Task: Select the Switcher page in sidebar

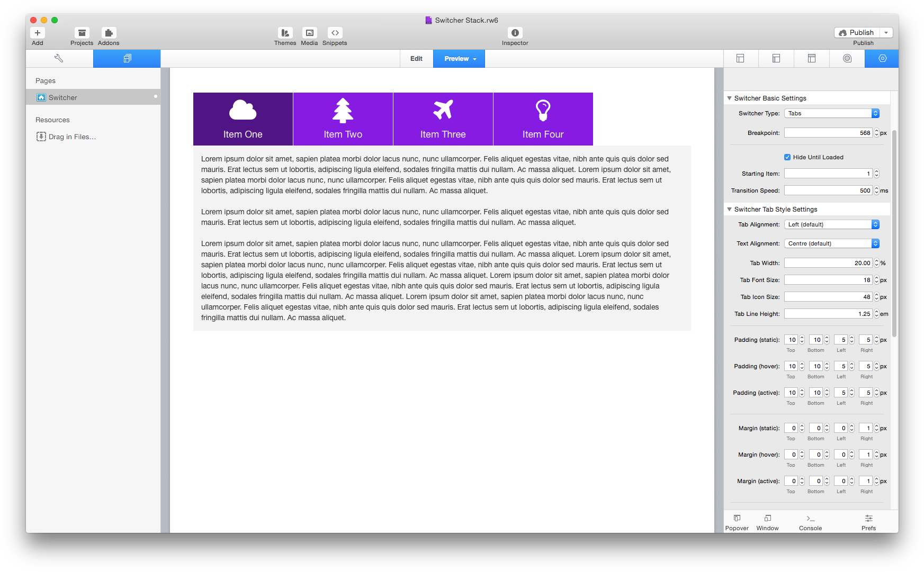Action: (63, 97)
